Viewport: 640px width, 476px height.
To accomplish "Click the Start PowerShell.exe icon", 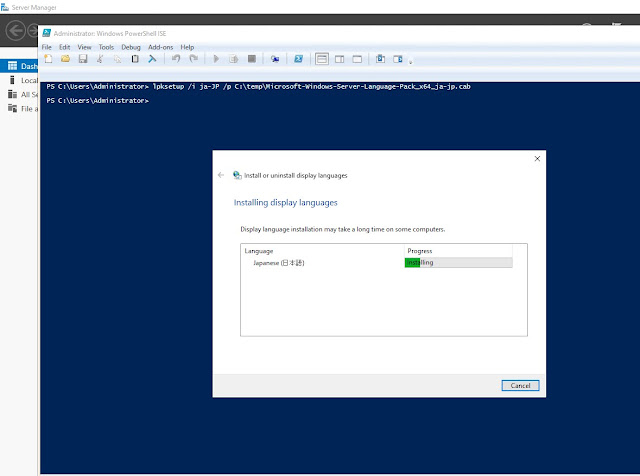I will tap(298, 59).
